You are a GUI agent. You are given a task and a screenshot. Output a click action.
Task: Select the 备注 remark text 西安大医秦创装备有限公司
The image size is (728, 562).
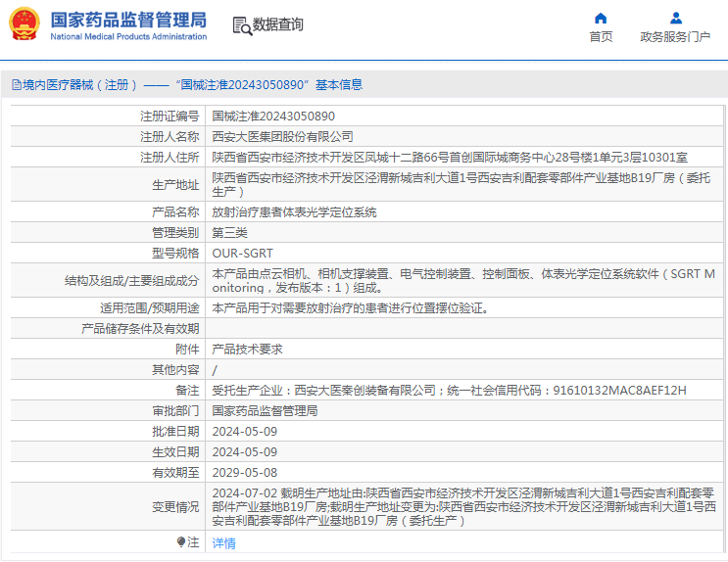coord(364,391)
